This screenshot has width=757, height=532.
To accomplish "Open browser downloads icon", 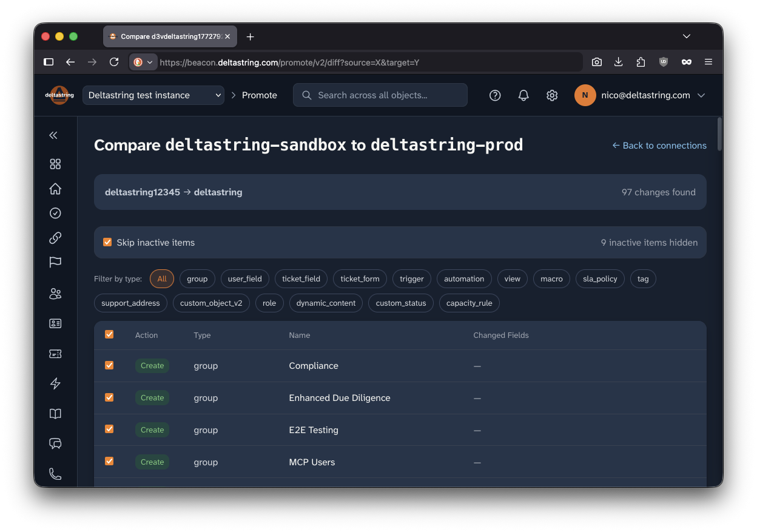I will 619,62.
